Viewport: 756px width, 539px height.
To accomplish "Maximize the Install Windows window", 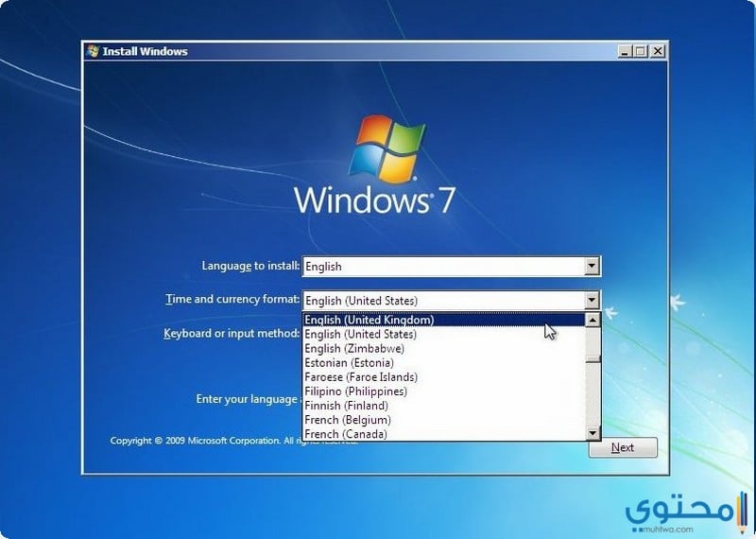I will click(641, 51).
